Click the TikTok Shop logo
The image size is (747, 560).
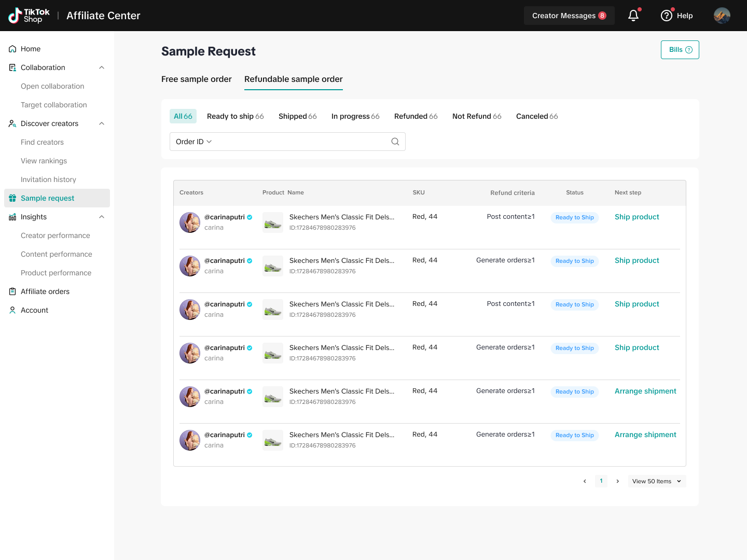pos(29,16)
